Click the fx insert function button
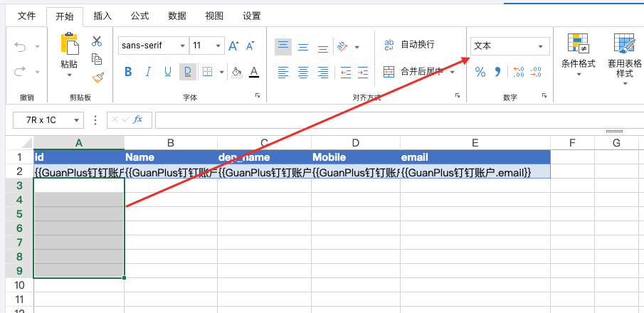 coord(137,120)
